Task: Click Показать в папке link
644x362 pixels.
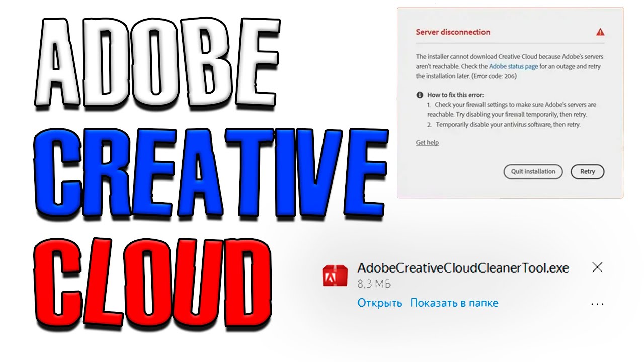Action: click(x=454, y=303)
